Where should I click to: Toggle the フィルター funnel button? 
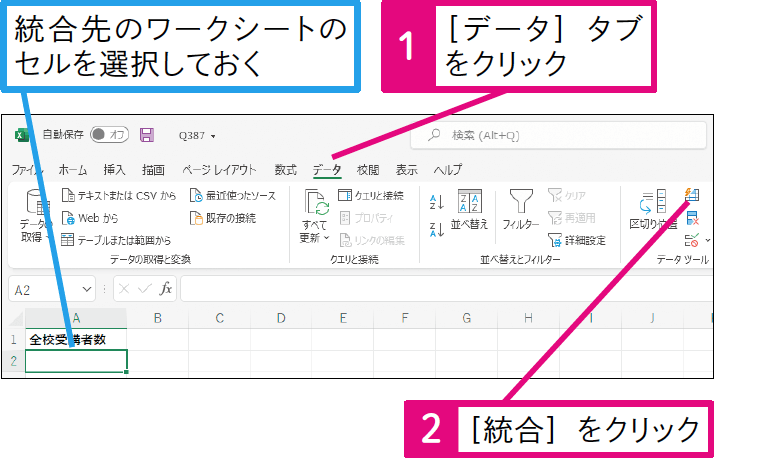[x=521, y=210]
